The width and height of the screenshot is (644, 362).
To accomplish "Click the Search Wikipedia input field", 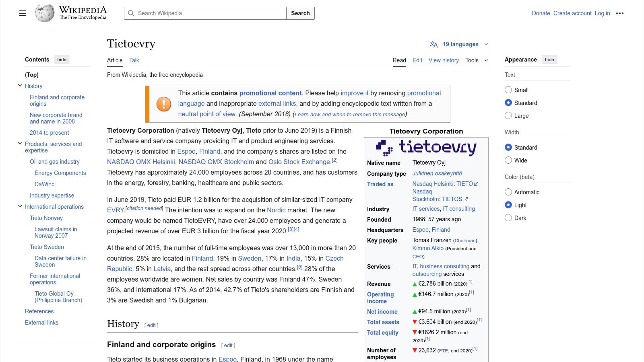I will tap(205, 13).
